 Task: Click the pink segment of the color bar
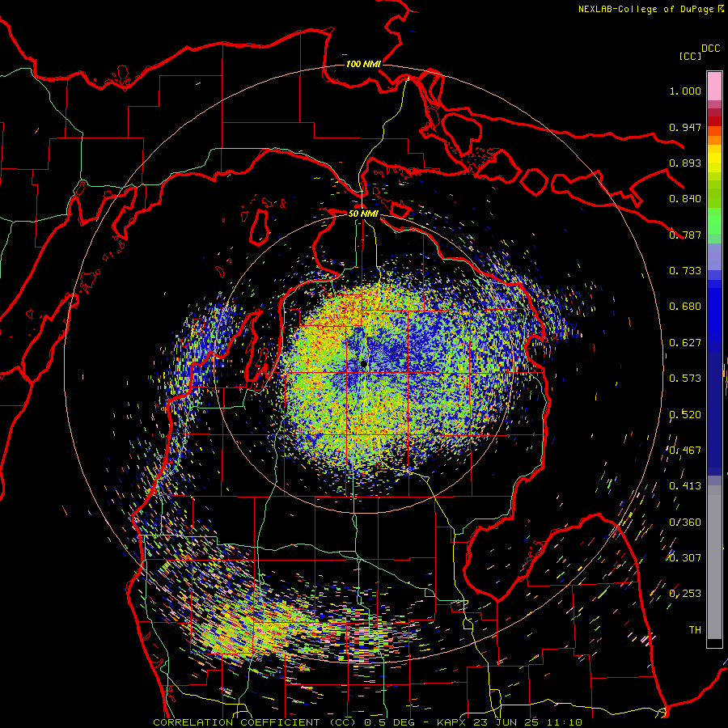point(714,87)
